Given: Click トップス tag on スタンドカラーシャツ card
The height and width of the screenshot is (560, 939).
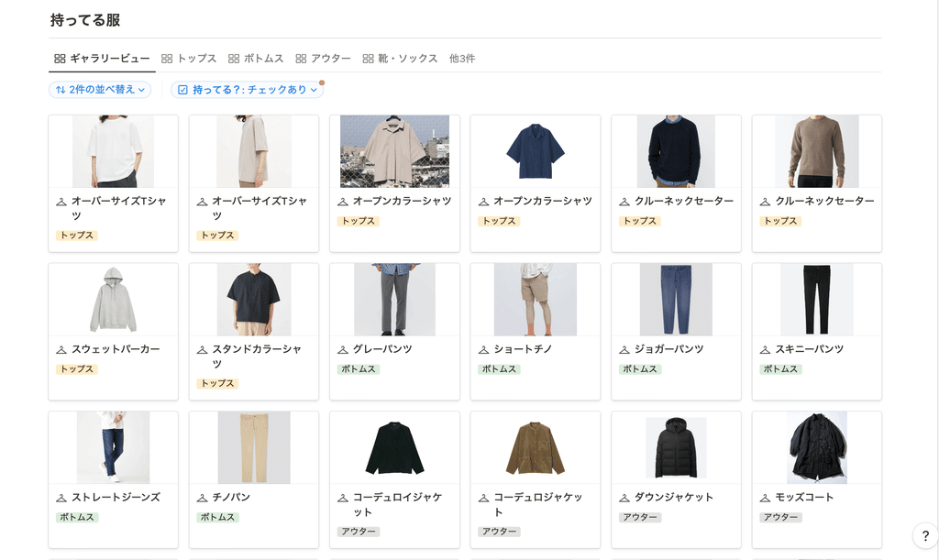Looking at the screenshot, I should 217,383.
